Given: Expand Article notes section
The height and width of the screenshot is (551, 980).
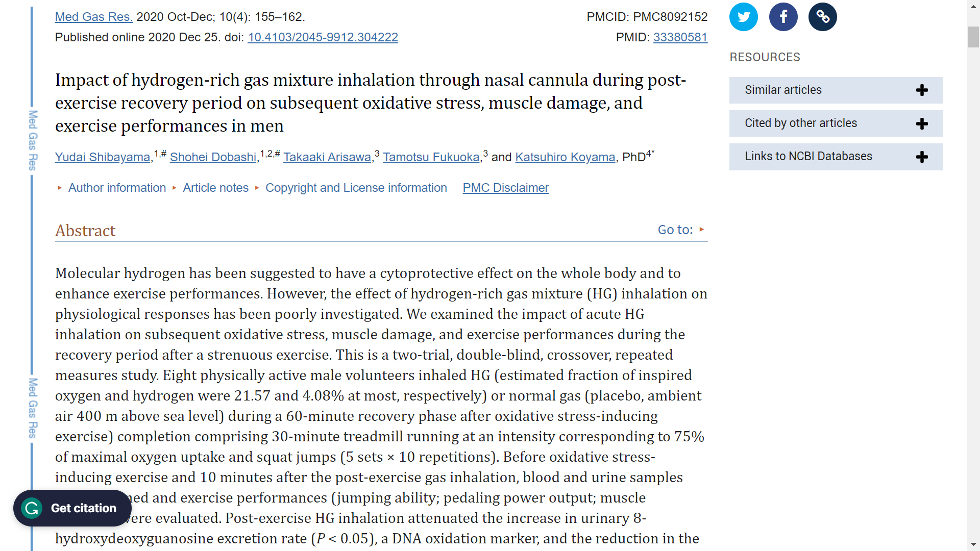Looking at the screenshot, I should pyautogui.click(x=215, y=188).
